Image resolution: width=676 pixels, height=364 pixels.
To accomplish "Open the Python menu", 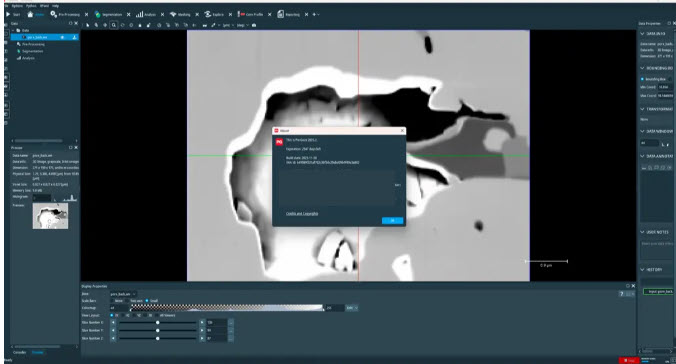I will tap(31, 6).
